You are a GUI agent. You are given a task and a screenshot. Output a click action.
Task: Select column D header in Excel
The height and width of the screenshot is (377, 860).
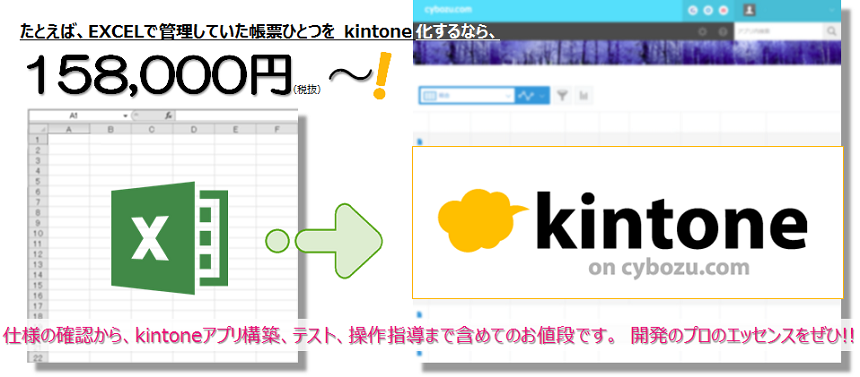point(194,130)
